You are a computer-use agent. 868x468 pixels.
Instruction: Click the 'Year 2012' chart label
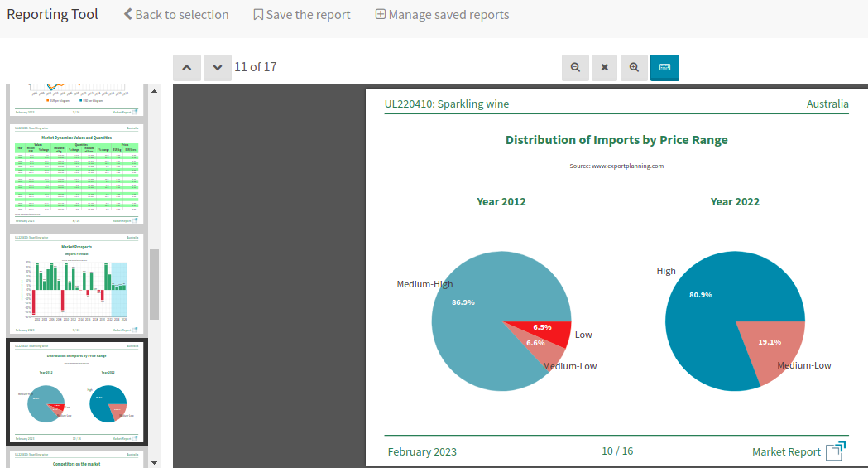501,202
